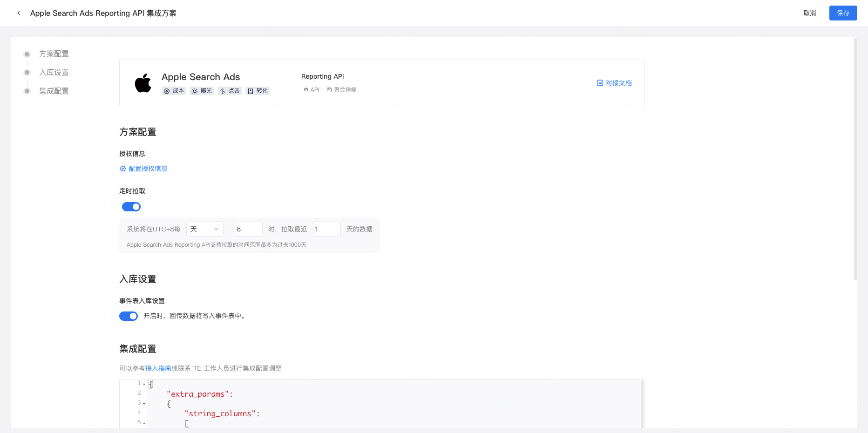Click the code editor vertical scrollbar
The height and width of the screenshot is (433, 868).
(x=643, y=404)
